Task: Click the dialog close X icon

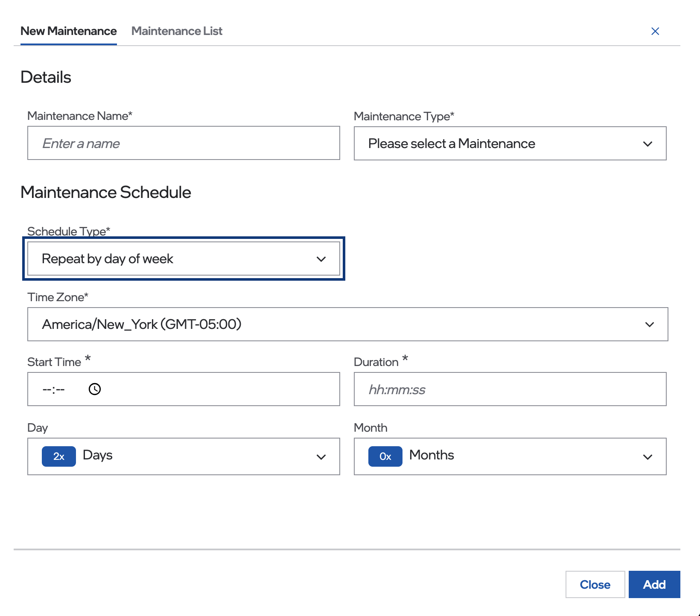Action: click(655, 31)
